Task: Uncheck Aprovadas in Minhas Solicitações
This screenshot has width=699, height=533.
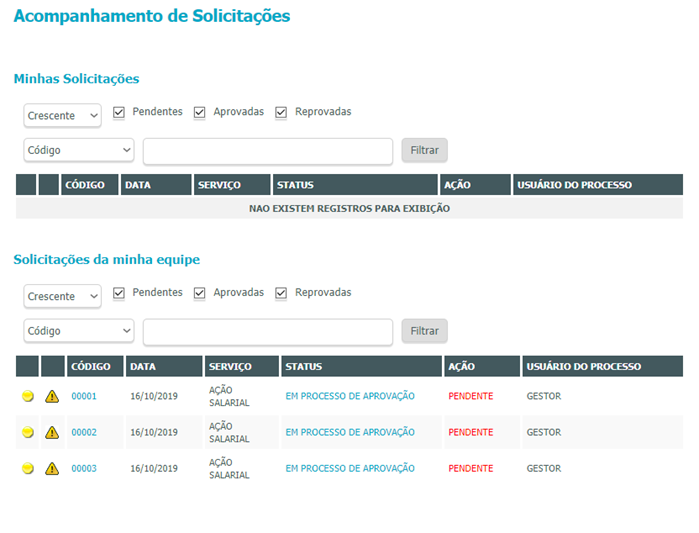Action: pyautogui.click(x=199, y=112)
